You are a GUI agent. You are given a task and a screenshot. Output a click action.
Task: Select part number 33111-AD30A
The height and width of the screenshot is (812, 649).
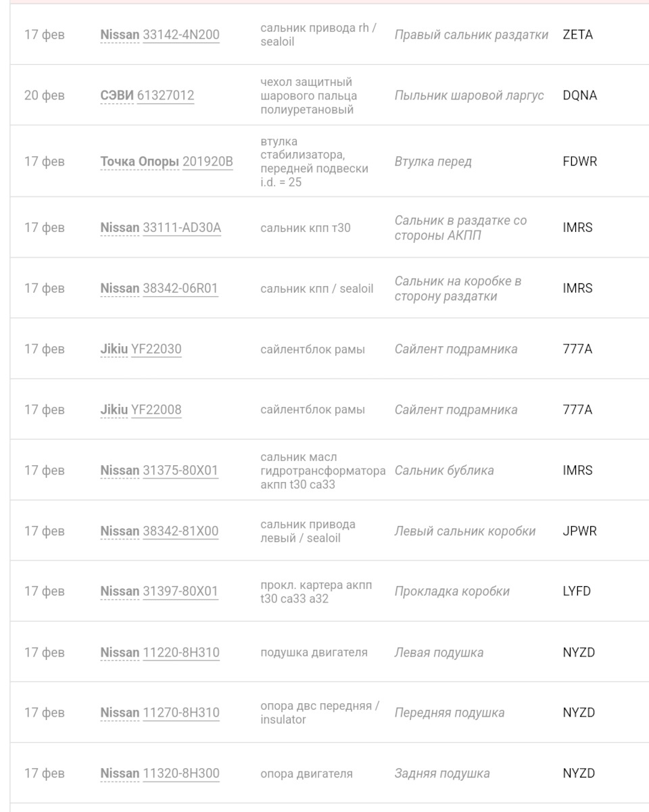tap(182, 228)
